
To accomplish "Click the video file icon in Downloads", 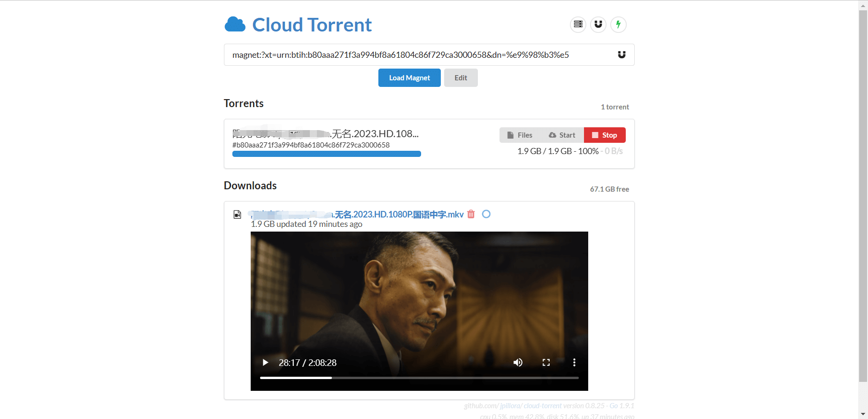I will (x=238, y=215).
